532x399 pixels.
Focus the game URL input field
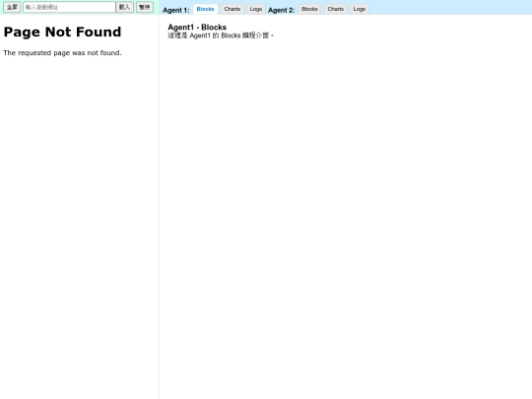pos(69,7)
